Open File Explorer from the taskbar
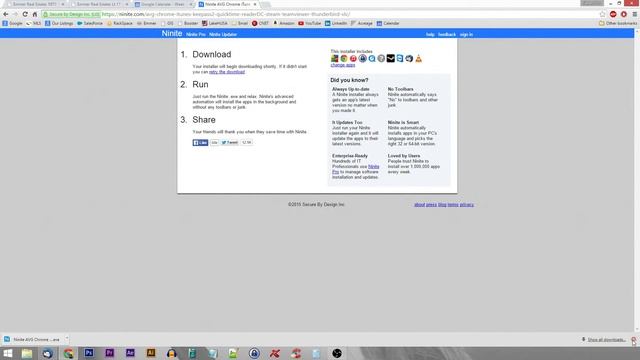640x360 pixels. pos(27,353)
